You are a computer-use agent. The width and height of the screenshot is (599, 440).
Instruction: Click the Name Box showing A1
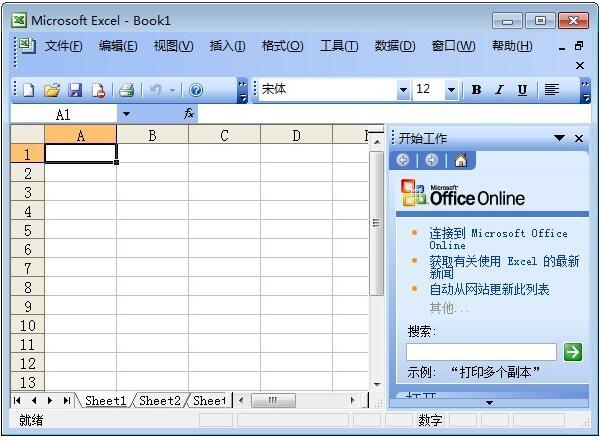coord(63,114)
